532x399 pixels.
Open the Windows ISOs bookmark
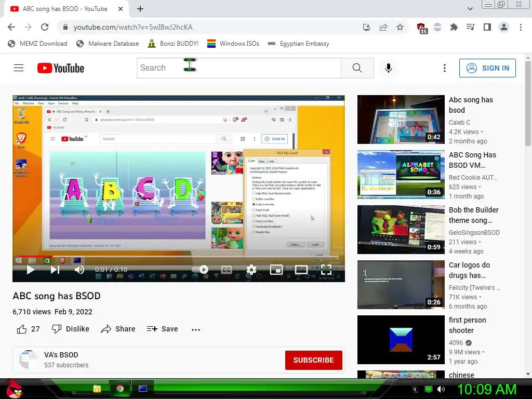tap(233, 44)
